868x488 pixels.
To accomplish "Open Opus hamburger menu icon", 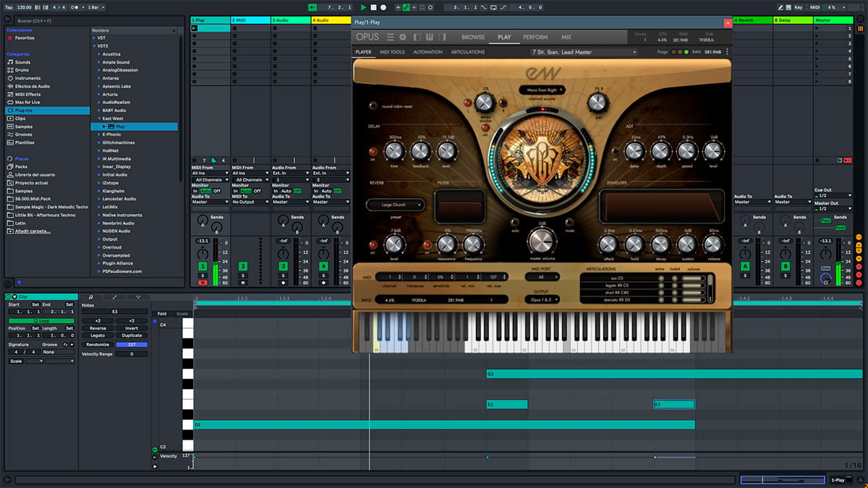I will tap(391, 37).
